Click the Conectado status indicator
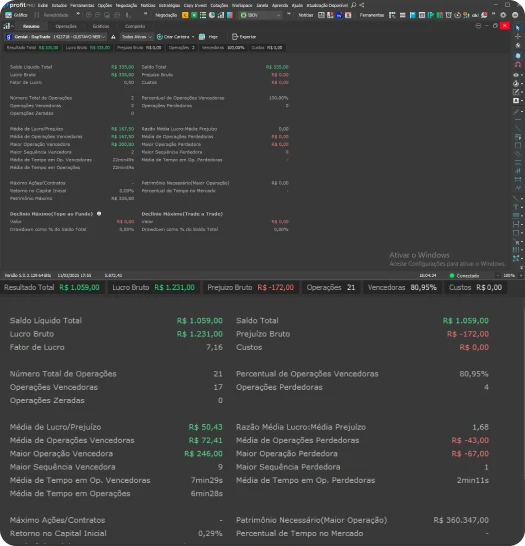This screenshot has height=546, width=525. tap(464, 275)
